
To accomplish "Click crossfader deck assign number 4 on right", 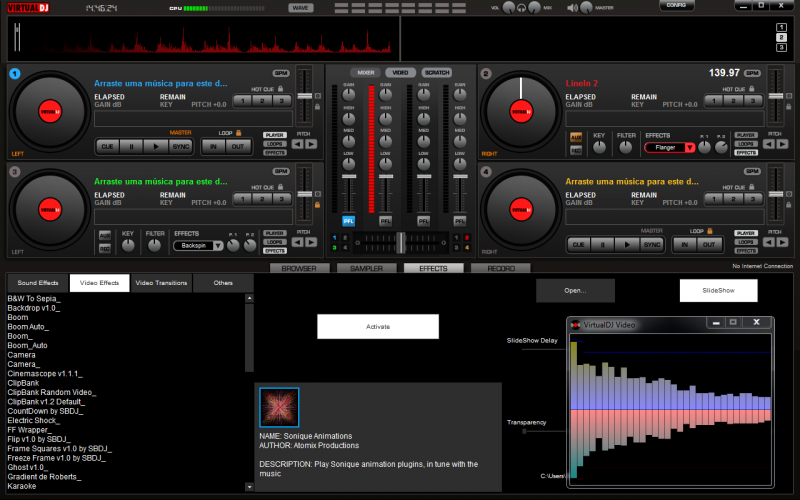I will 467,247.
